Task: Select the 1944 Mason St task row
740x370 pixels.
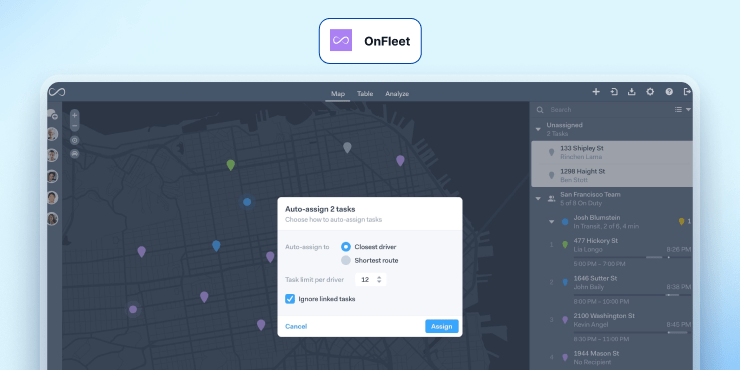Action: pos(619,357)
